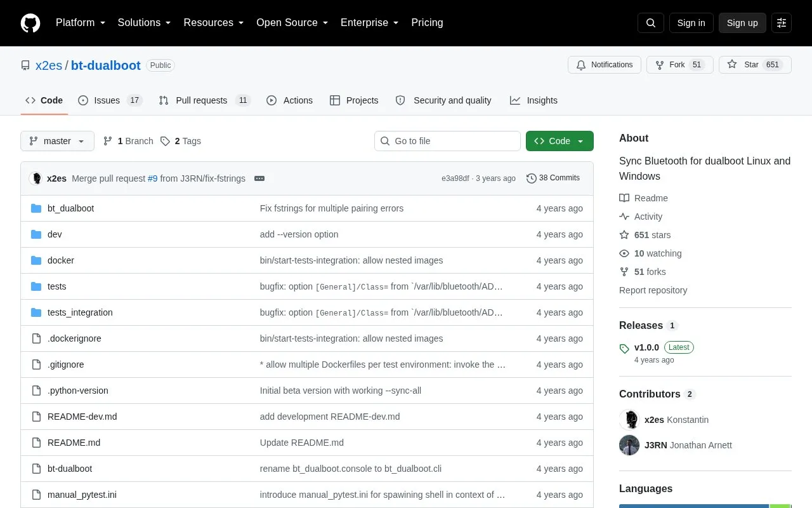The image size is (812, 508).
Task: Click the Sign up button
Action: (x=742, y=23)
